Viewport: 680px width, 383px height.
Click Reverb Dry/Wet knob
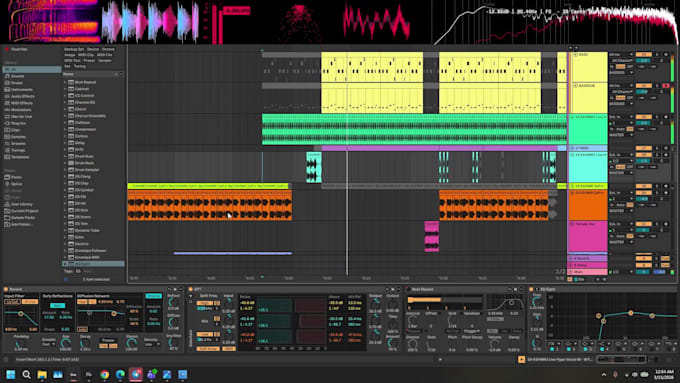[173, 344]
